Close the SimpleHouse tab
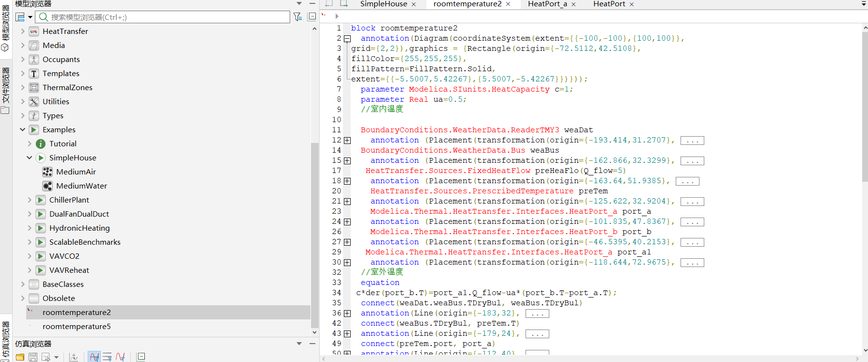The width and height of the screenshot is (868, 362). pos(414,4)
